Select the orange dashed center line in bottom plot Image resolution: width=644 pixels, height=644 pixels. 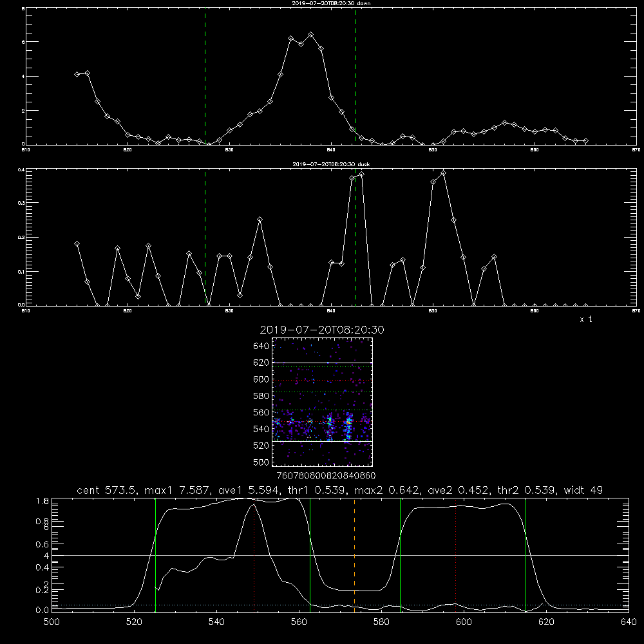pyautogui.click(x=354, y=554)
